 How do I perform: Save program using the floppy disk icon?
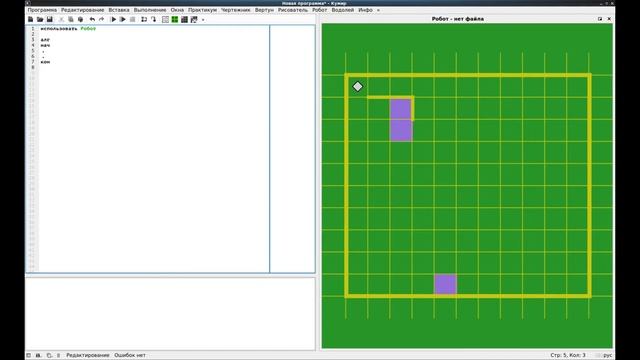coord(50,20)
